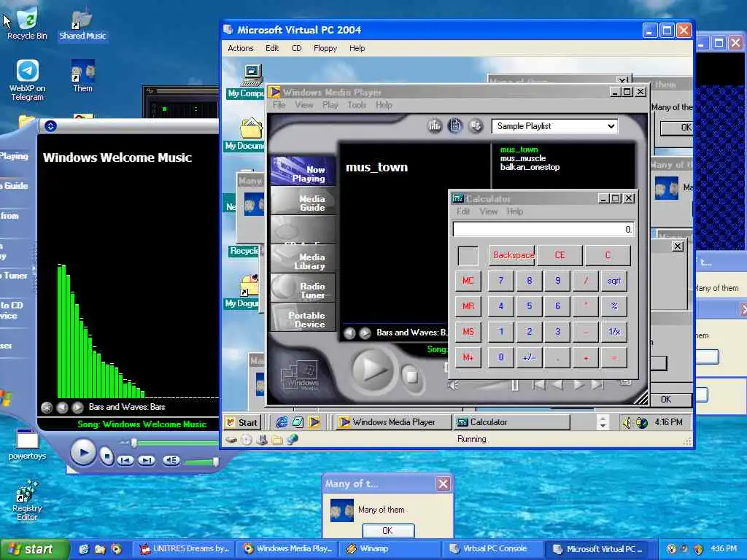
Task: Select the Shared Music desktop shortcut
Action: click(82, 24)
